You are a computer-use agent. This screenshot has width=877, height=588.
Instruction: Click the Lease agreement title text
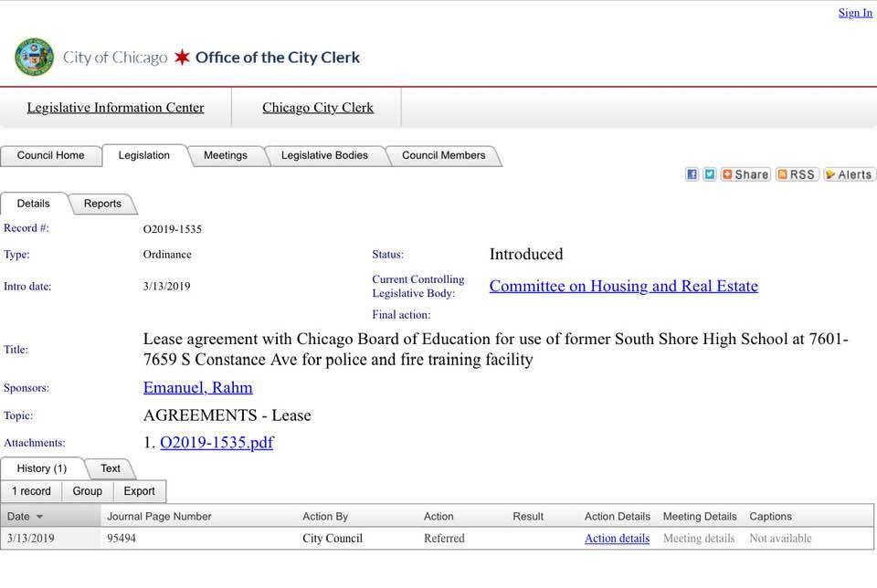[495, 350]
